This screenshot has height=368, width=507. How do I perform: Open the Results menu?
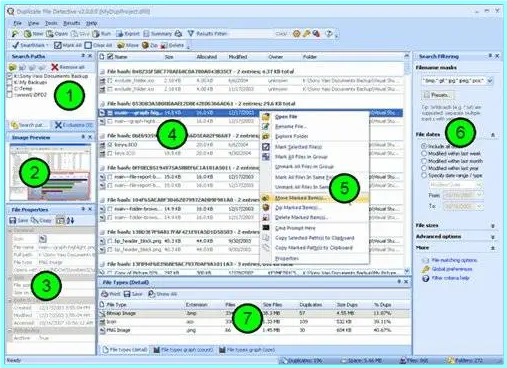[72, 23]
